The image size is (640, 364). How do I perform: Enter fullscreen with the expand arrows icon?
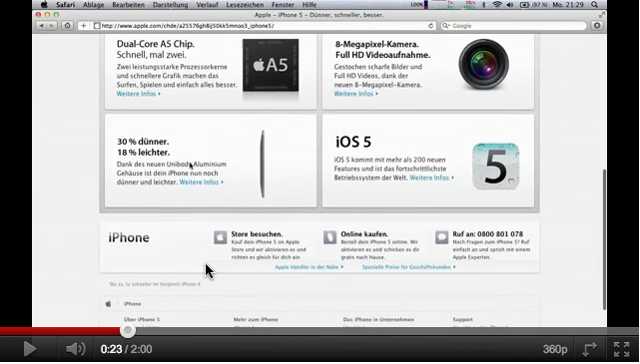622,349
